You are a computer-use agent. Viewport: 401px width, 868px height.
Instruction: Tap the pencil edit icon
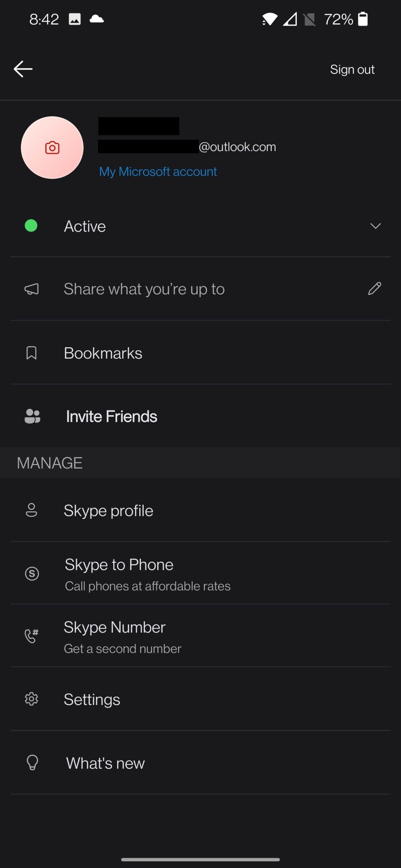375,288
